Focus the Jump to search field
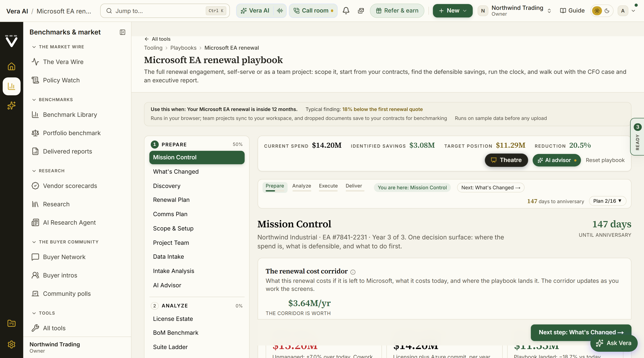 coord(165,11)
